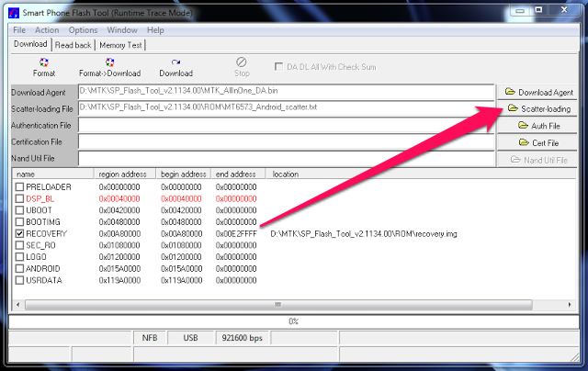This screenshot has width=588, height=371.
Task: Click the USB status bar cell
Action: 190,338
